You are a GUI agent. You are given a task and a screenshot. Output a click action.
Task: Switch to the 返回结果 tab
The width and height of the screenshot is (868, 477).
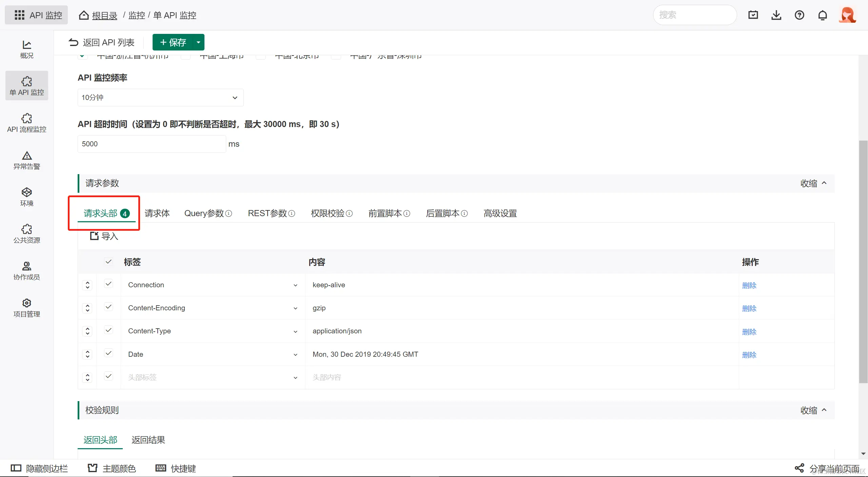tap(148, 440)
